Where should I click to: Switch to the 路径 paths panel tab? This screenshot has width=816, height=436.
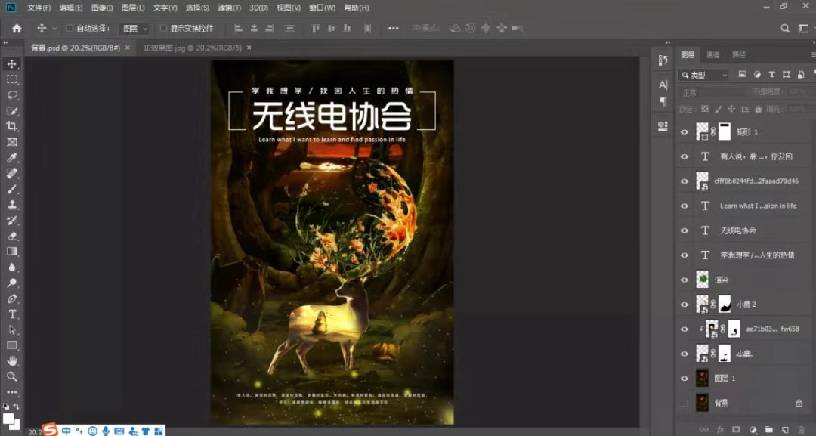(x=739, y=55)
